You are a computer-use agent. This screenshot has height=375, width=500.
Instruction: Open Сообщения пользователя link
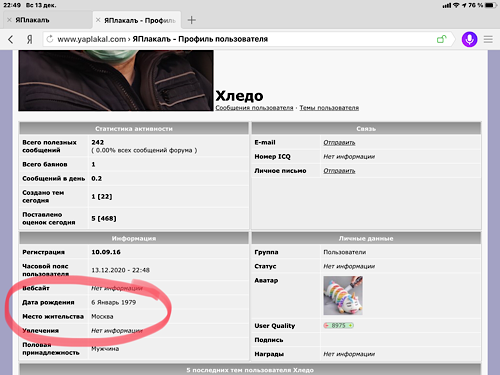[x=254, y=108]
